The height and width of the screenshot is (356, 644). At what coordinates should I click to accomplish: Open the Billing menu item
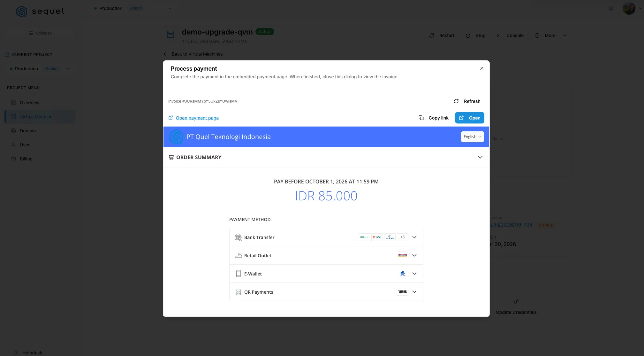(x=40, y=159)
